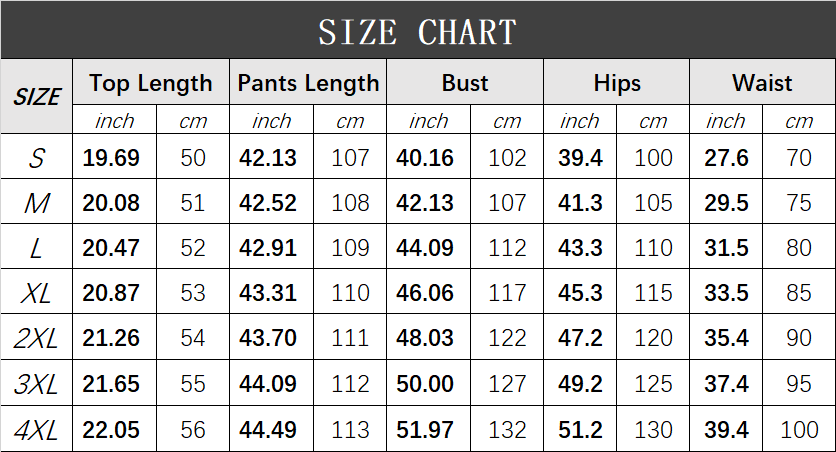The image size is (836, 452).
Task: Click the 2XL size row label
Action: click(x=37, y=339)
